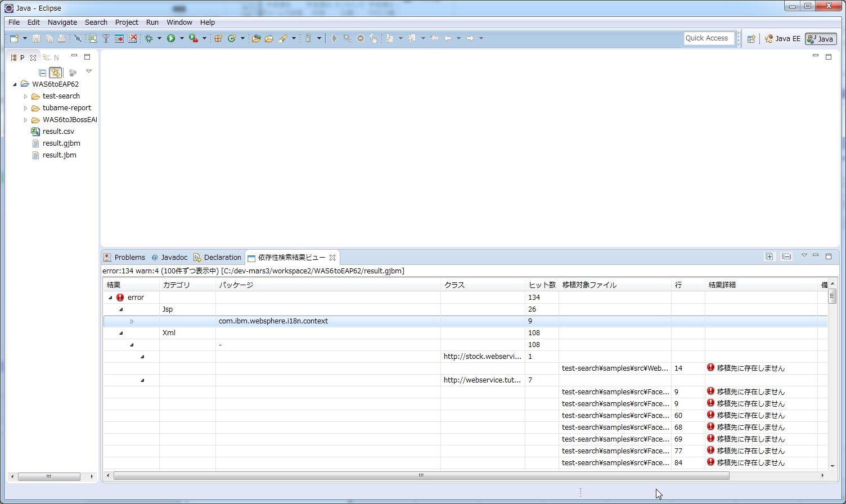Open the Project menu
The width and height of the screenshot is (846, 504).
(x=127, y=22)
